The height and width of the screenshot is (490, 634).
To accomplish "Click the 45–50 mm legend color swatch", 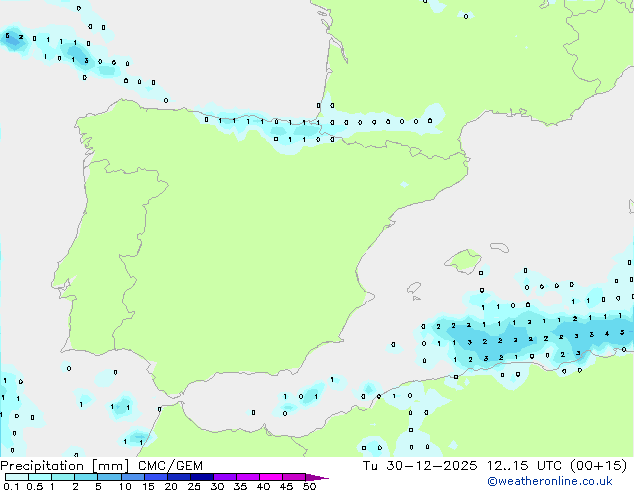I will pos(294,477).
